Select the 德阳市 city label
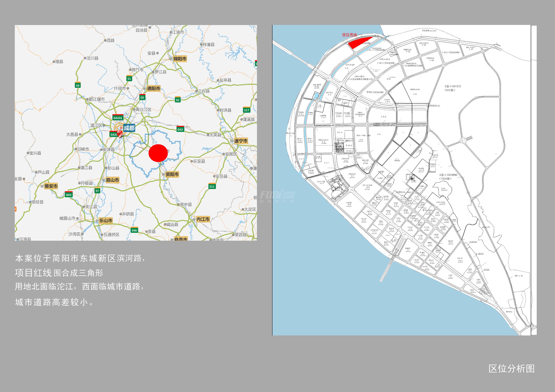 tap(153, 88)
